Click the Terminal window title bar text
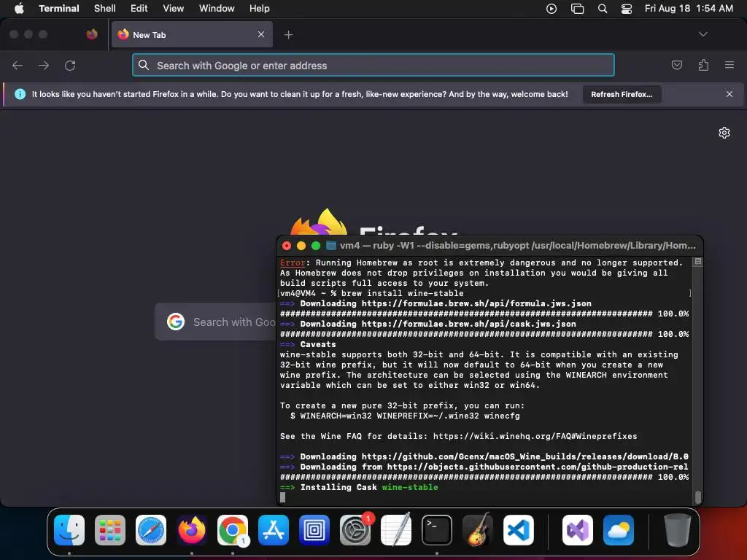Image resolution: width=747 pixels, height=560 pixels. point(518,246)
